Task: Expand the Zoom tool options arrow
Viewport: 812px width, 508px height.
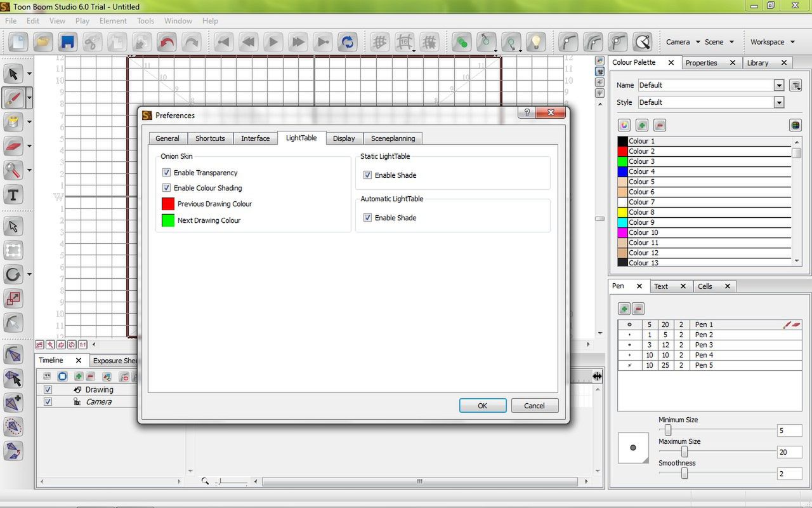Action: 29,171
